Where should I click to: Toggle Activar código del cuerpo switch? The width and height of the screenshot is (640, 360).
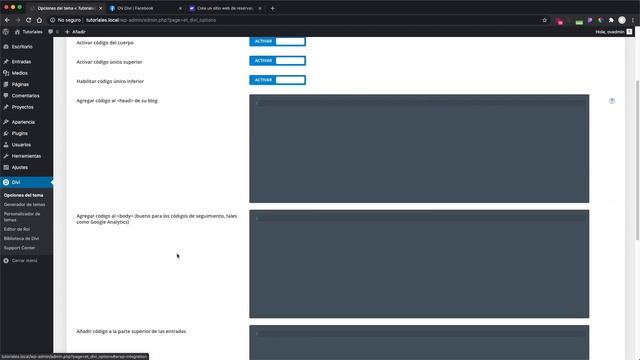[278, 41]
